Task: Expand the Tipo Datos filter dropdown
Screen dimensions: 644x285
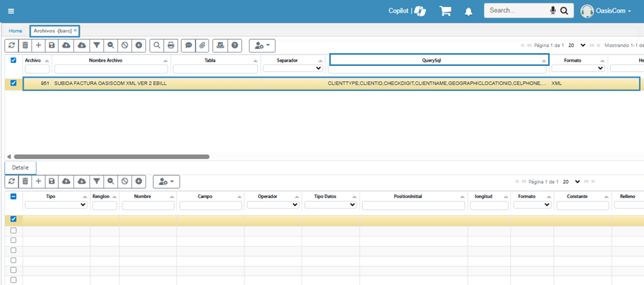Action: pyautogui.click(x=329, y=205)
